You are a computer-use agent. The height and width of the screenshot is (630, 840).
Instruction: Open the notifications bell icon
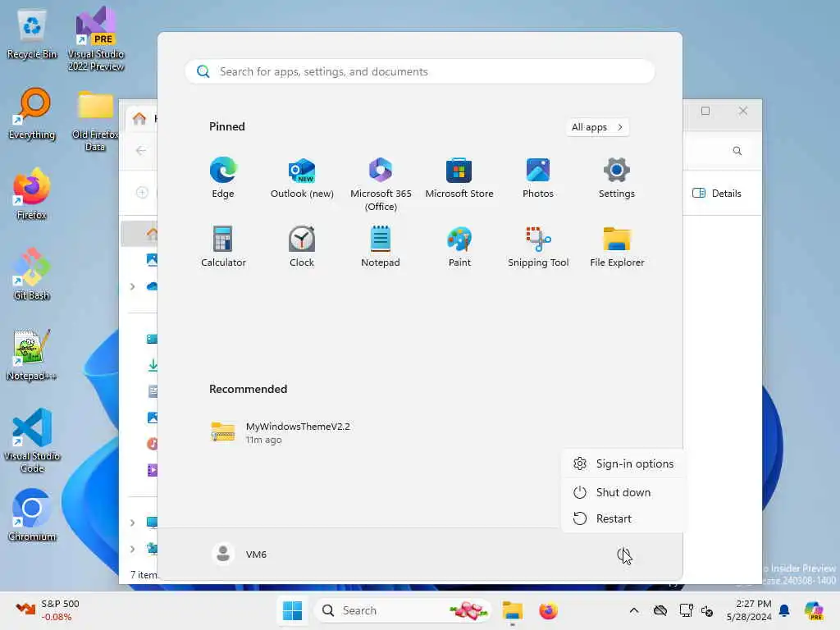click(784, 610)
